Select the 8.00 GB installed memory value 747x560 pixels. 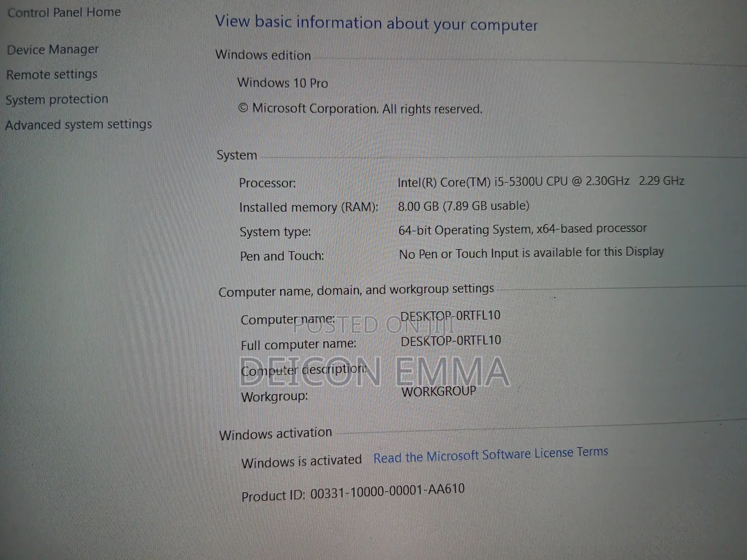click(x=464, y=206)
